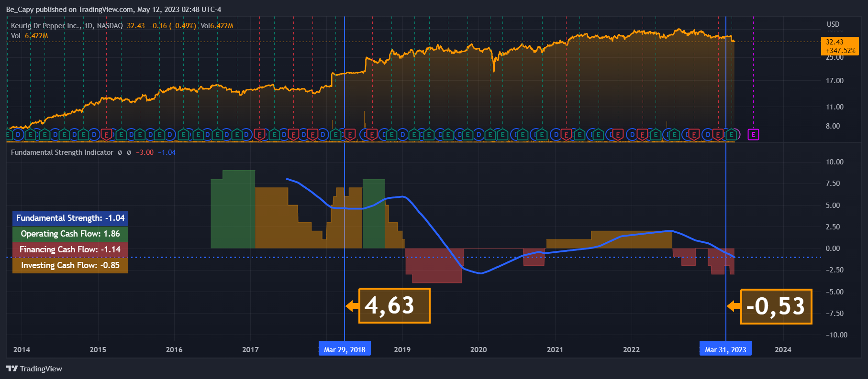Click the Mar 29, 2018 date label
Image resolution: width=868 pixels, height=379 pixels.
[345, 349]
